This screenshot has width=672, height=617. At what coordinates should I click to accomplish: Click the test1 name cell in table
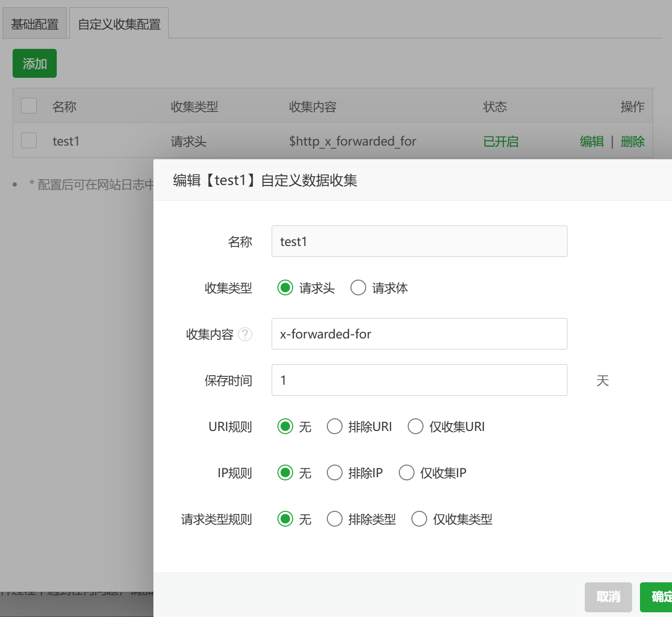coord(66,141)
